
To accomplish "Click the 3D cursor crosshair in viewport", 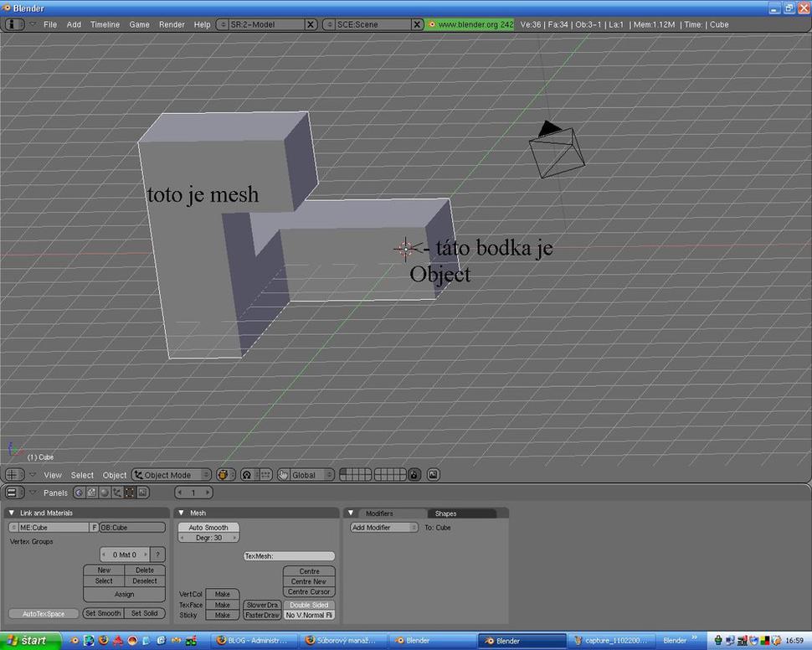I will coord(406,249).
